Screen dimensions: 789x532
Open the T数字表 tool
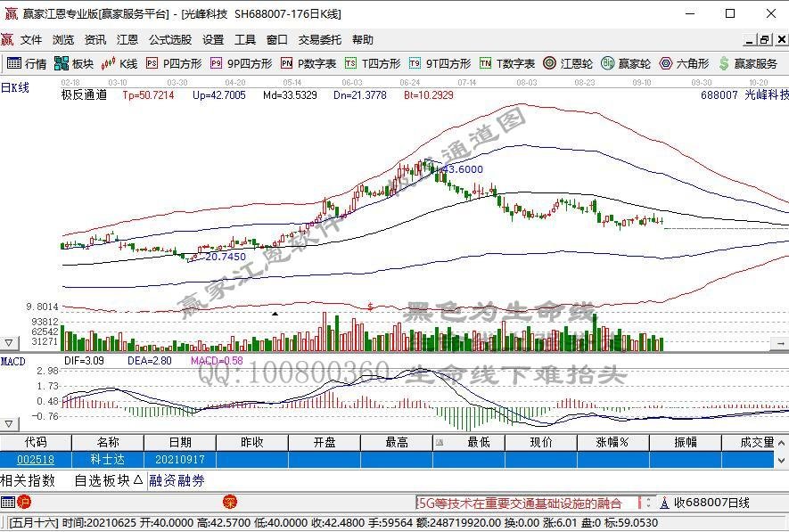click(x=507, y=63)
